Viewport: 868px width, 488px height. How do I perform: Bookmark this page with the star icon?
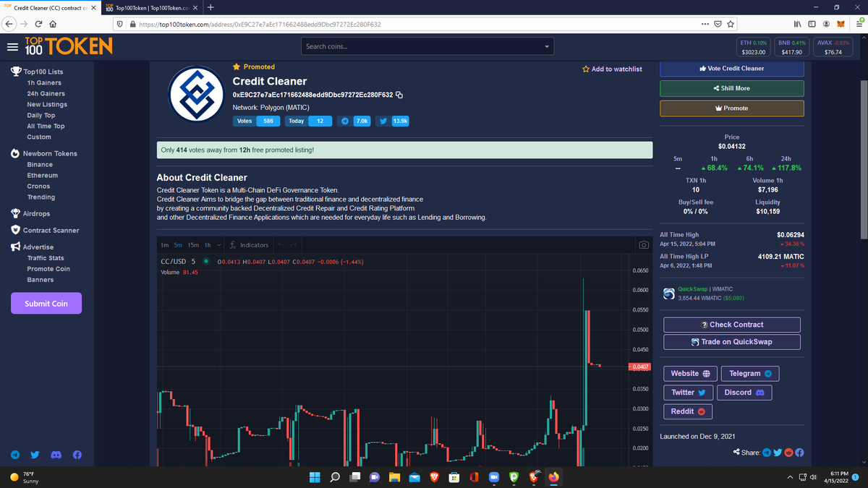click(731, 24)
